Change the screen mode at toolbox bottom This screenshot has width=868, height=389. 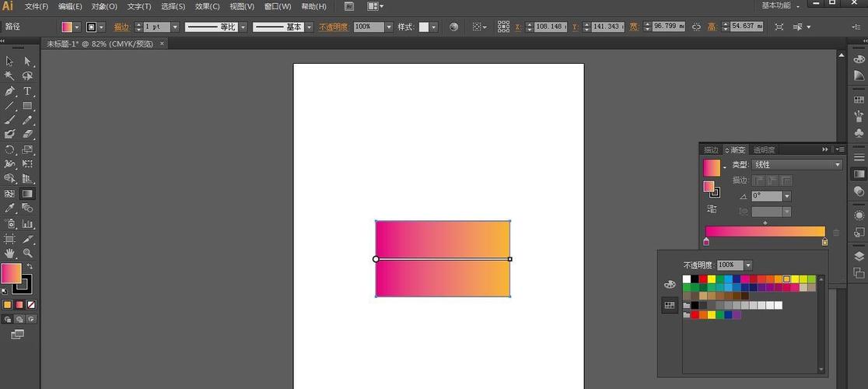[x=18, y=335]
